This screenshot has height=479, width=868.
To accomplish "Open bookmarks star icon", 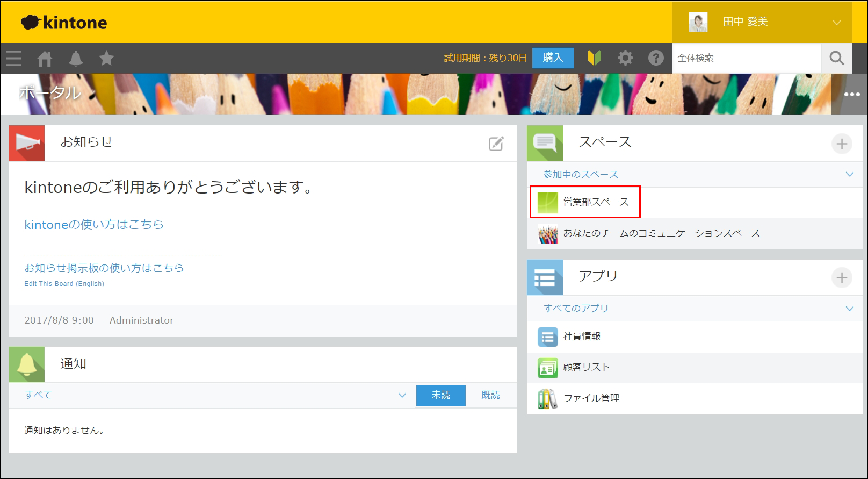I will (106, 58).
